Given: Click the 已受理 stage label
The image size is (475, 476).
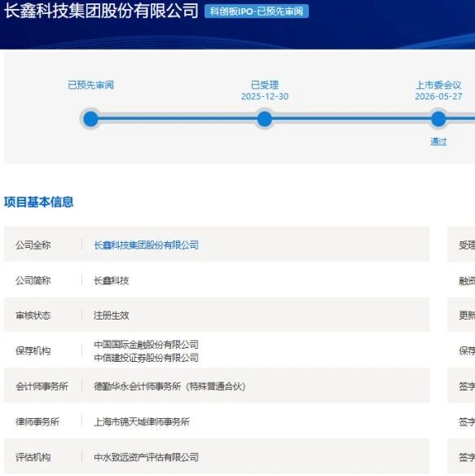Looking at the screenshot, I should [264, 85].
